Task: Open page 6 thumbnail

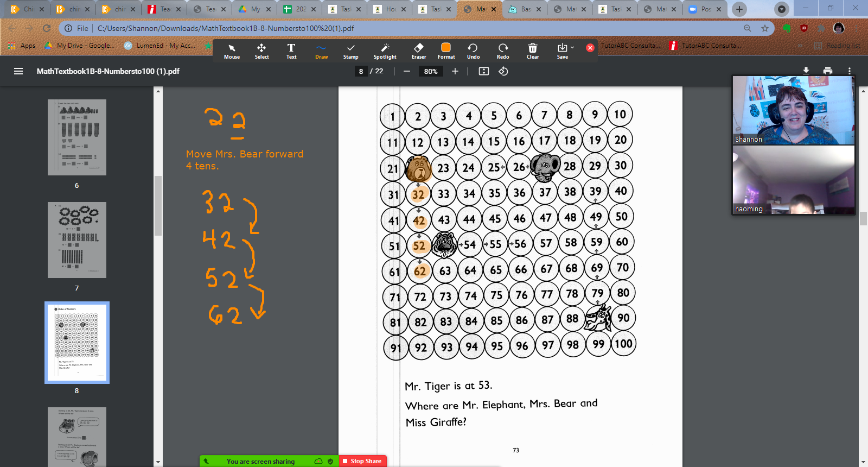Action: tap(77, 137)
